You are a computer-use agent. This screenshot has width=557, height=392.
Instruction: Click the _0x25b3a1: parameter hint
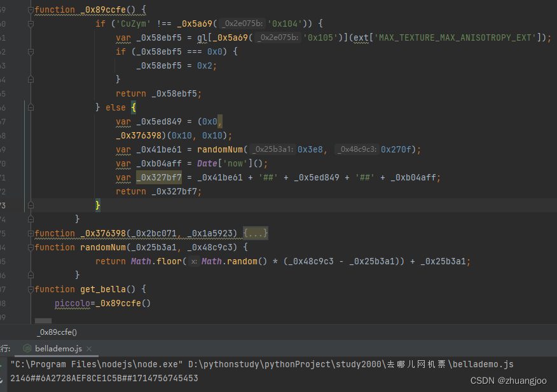(x=273, y=149)
